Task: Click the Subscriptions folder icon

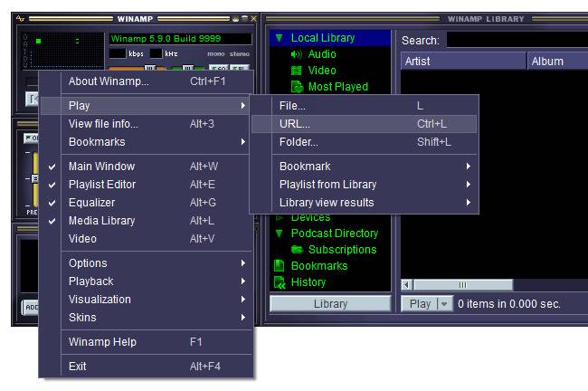Action: [x=297, y=250]
